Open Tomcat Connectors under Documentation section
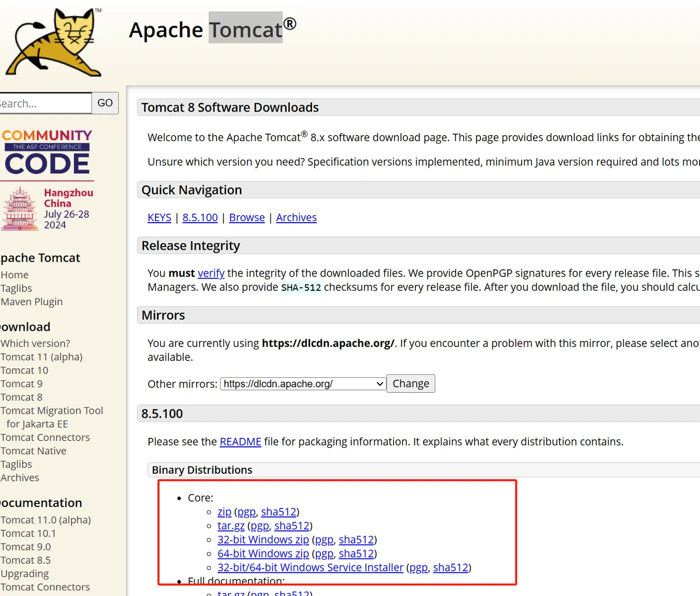The image size is (700, 596). (45, 587)
